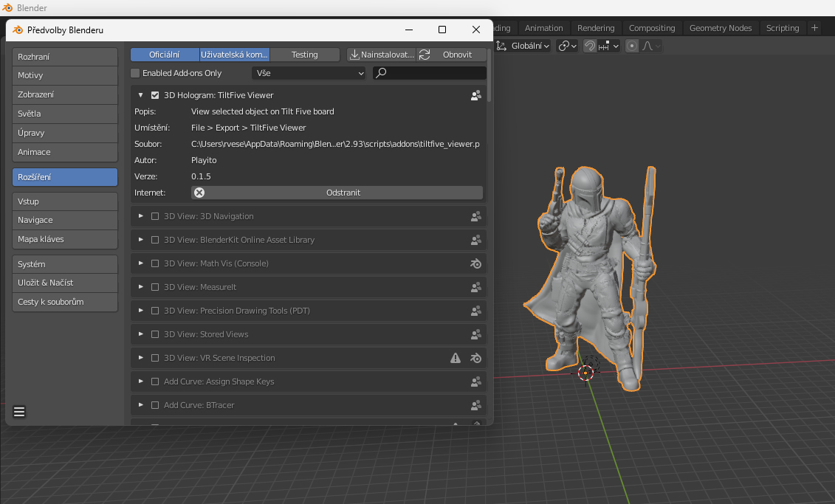The width and height of the screenshot is (835, 504).
Task: Expand BlenderKit Online Asset Library details
Action: point(140,240)
